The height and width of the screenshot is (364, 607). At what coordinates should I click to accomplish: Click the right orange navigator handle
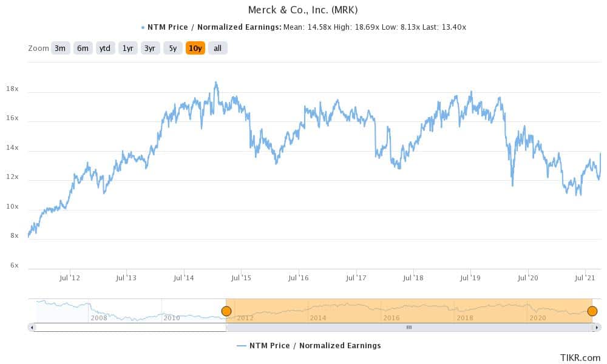(x=592, y=311)
